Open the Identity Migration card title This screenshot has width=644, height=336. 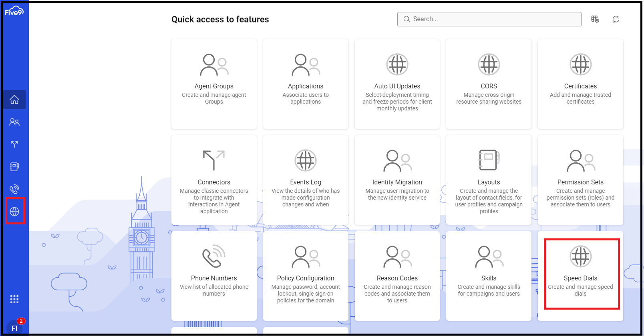coord(397,182)
